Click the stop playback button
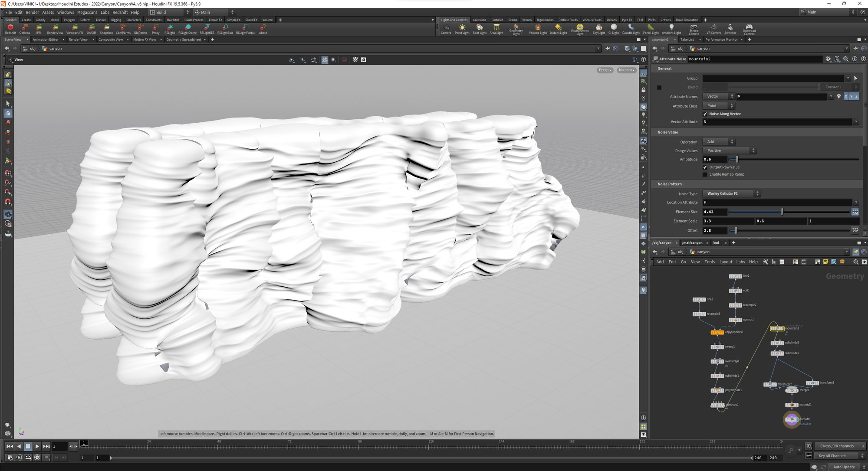This screenshot has width=868, height=471. pyautogui.click(x=28, y=446)
